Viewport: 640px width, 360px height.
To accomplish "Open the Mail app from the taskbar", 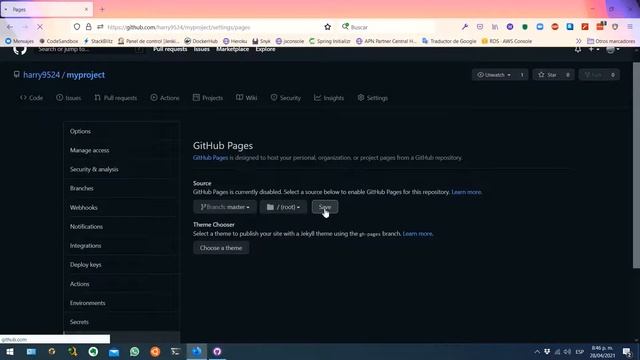I will point(114,351).
